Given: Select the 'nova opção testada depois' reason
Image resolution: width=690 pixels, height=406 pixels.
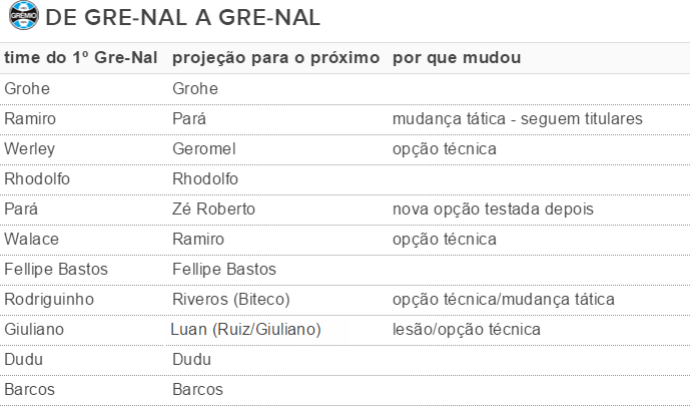Looking at the screenshot, I should pyautogui.click(x=493, y=209).
